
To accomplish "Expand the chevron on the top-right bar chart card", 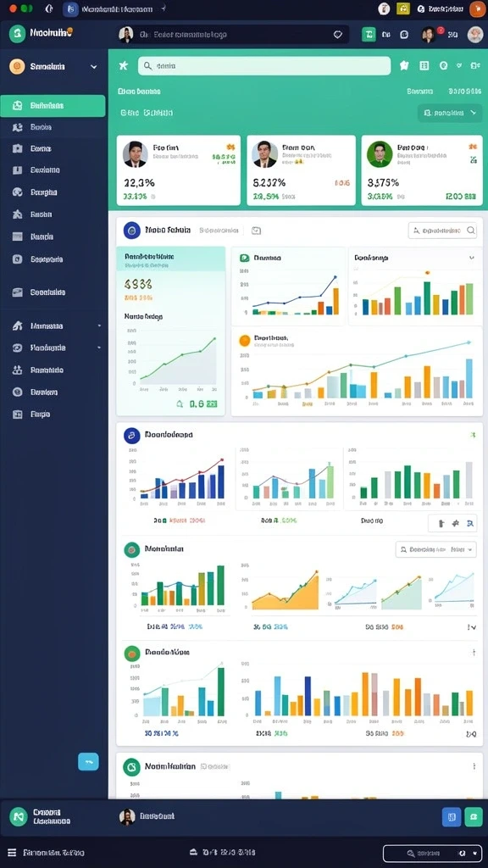I will (471, 258).
